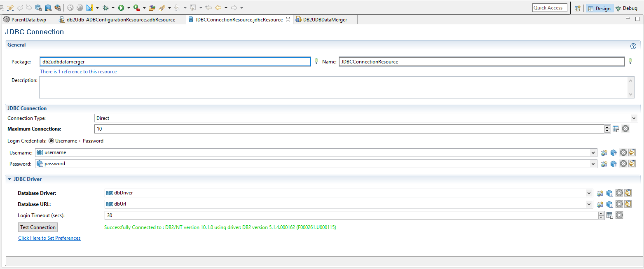Click the Click Here to Set Preferences link

click(49, 238)
